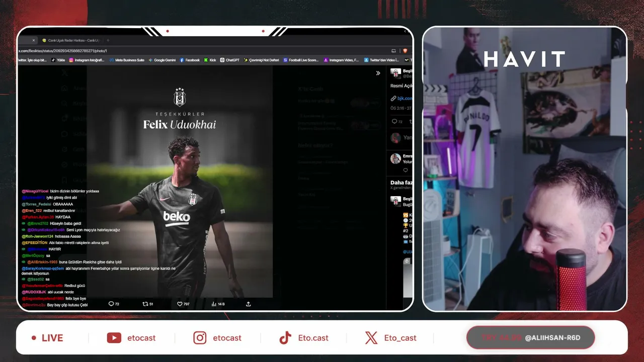Click the Emra reply avatar in the tweet panel
The image size is (644, 362).
pos(396,158)
